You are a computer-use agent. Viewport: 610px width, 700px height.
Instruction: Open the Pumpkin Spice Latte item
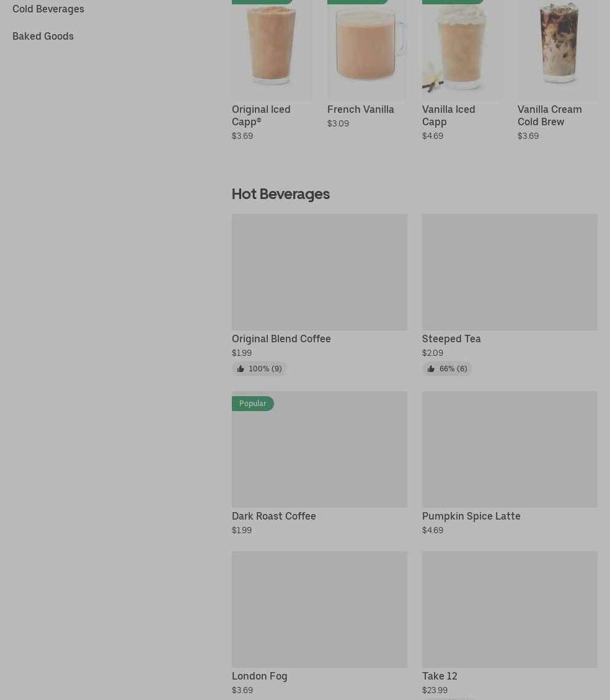471,516
